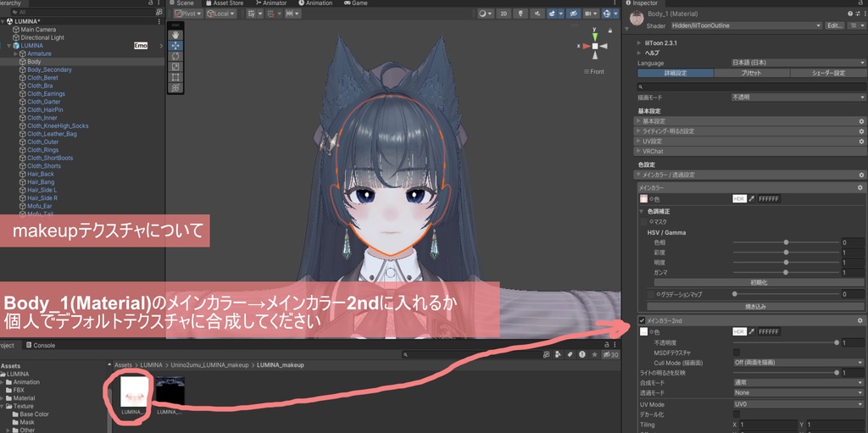
Task: Open the Console tab
Action: (41, 346)
